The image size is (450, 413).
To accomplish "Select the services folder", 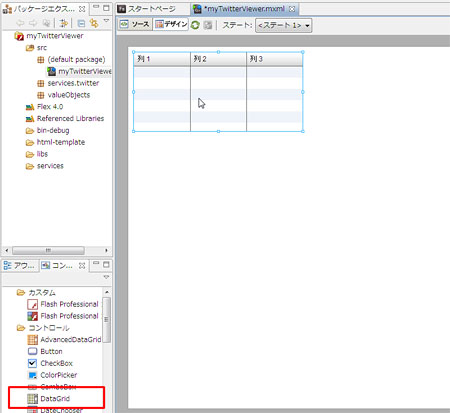I will click(45, 166).
